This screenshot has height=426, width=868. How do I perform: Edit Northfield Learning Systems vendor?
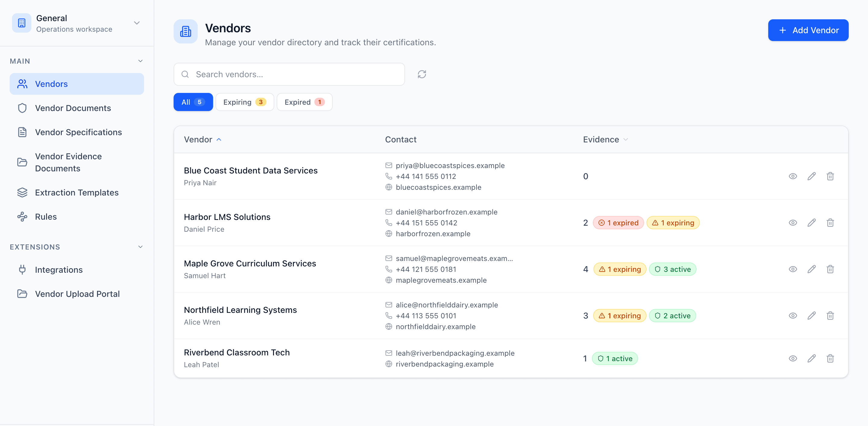[x=811, y=316]
